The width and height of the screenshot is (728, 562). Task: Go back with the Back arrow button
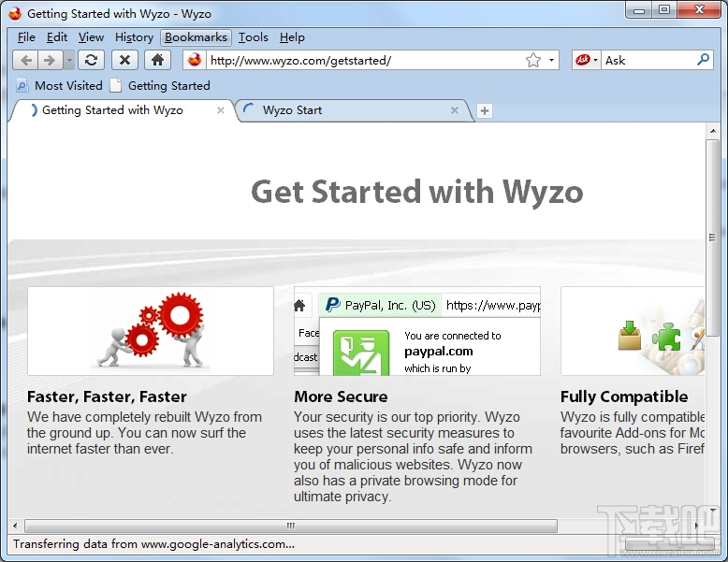[x=25, y=61]
